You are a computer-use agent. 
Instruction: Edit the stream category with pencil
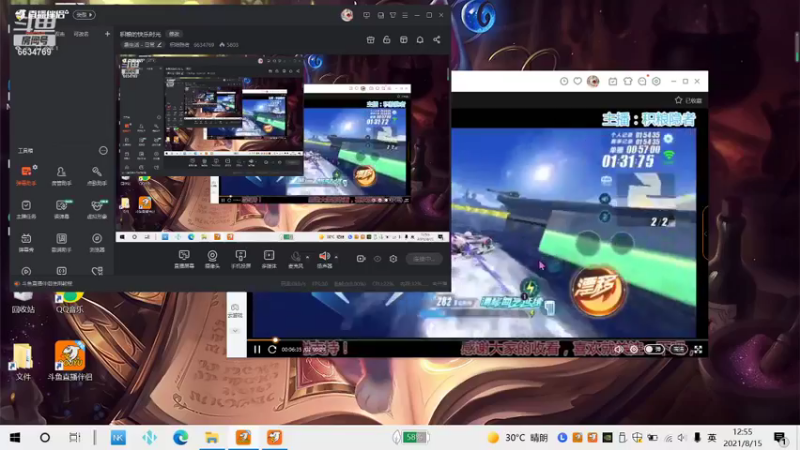coord(160,45)
